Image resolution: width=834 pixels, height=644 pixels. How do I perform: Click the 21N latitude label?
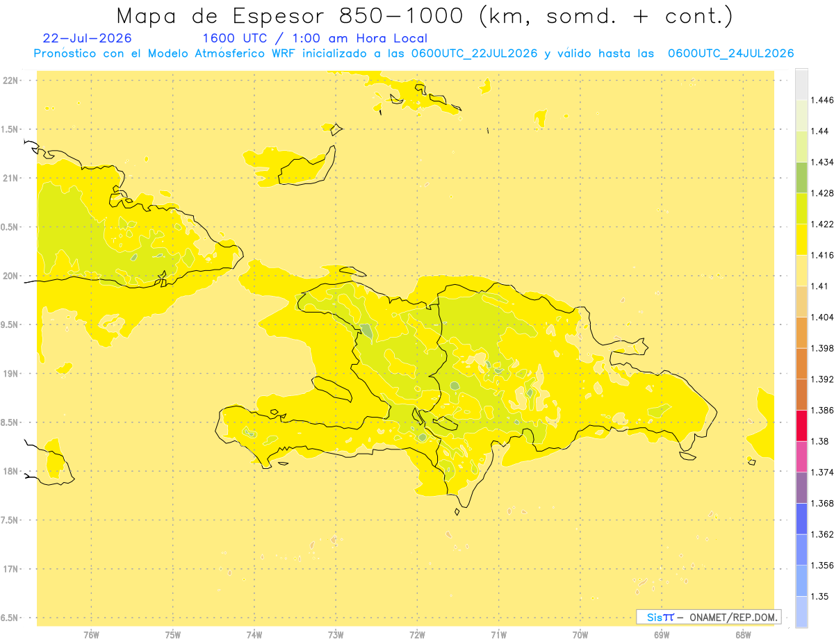12,178
